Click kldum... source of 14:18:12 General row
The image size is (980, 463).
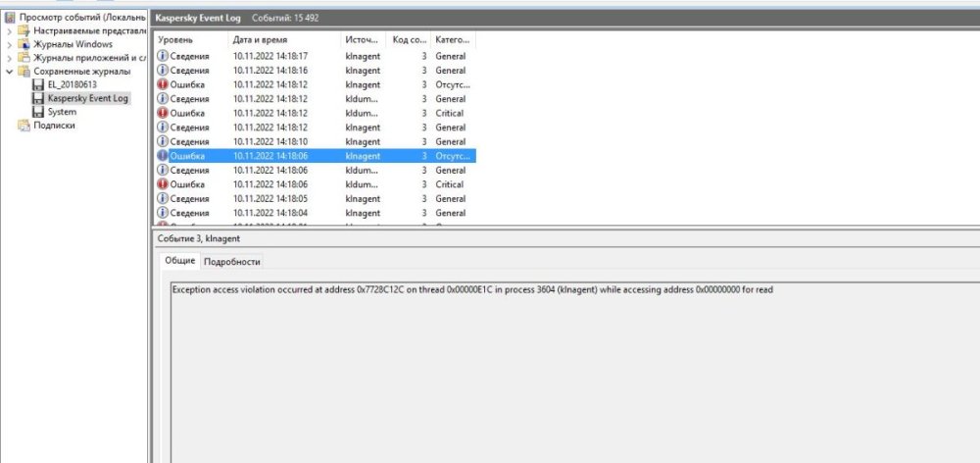click(363, 99)
